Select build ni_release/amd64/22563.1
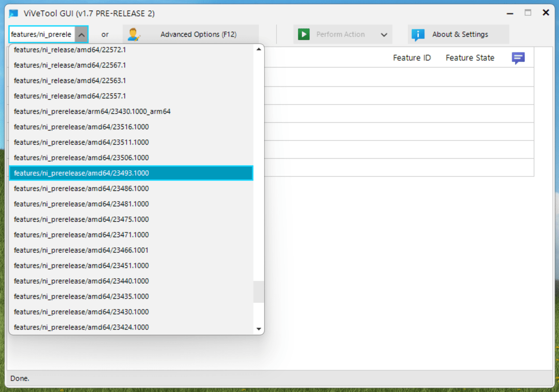559x392 pixels. click(x=131, y=80)
